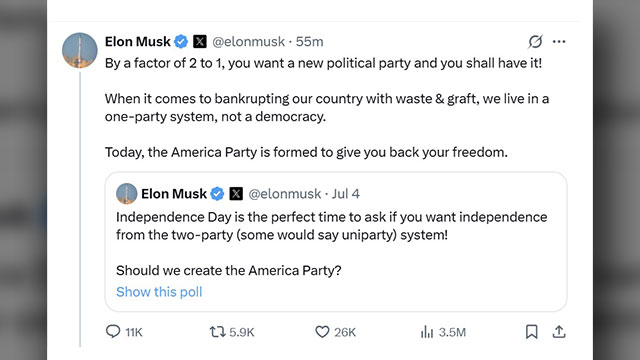Click the blue verified badge beside Elon Musk
640x360 pixels.
181,42
